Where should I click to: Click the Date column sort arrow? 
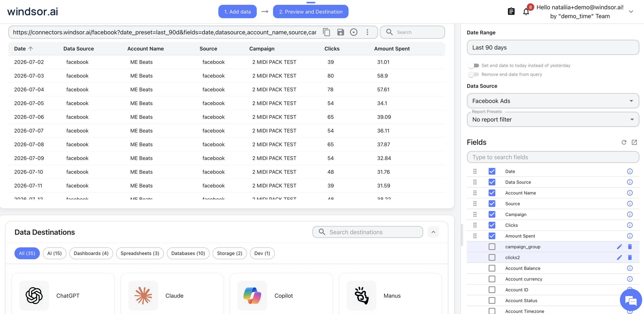(31, 49)
